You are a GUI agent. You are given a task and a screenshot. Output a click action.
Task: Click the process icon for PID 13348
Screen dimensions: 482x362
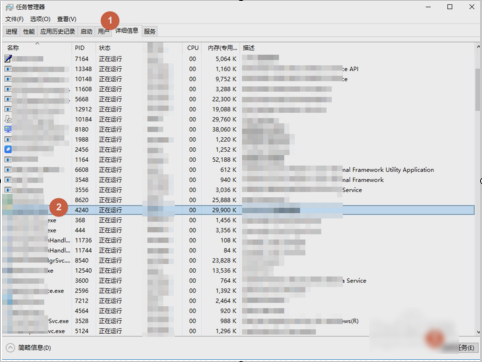[8, 69]
